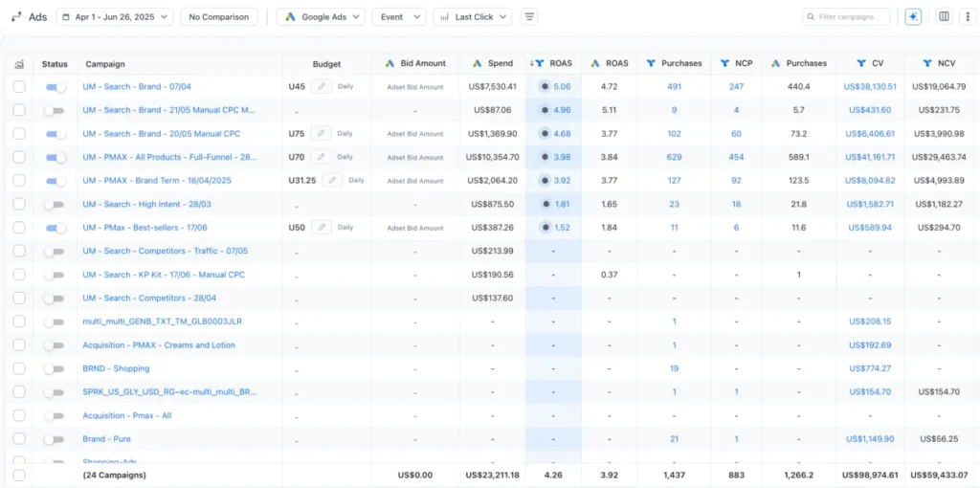Image resolution: width=980 pixels, height=488 pixels.
Task: Toggle status for BRND - Shopping campaign
Action: [55, 368]
